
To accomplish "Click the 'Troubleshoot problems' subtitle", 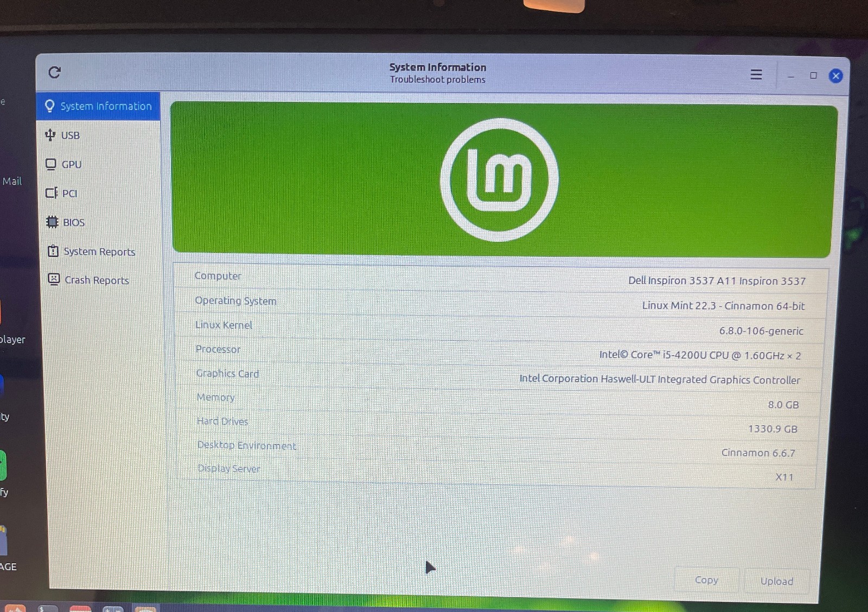I will tap(437, 80).
